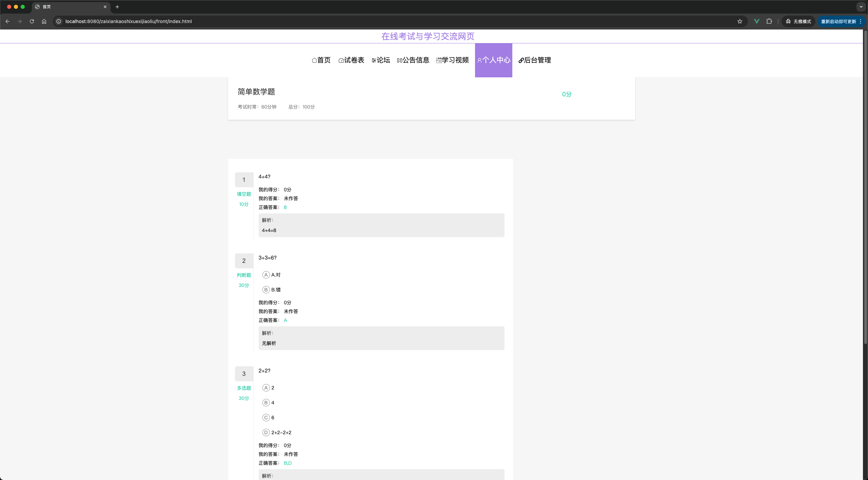Click the 4+4=8 explanation text
868x480 pixels.
(269, 230)
